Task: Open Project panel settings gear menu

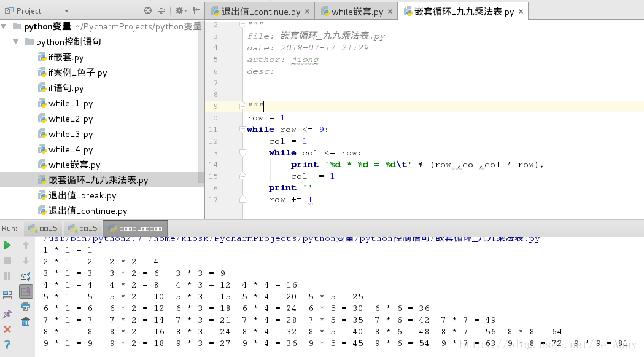Action: click(180, 10)
